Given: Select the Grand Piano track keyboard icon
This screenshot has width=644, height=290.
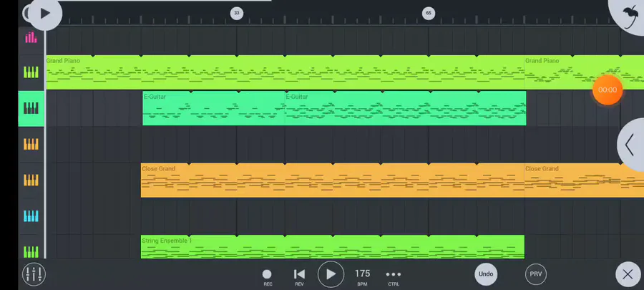Looking at the screenshot, I should [x=31, y=73].
